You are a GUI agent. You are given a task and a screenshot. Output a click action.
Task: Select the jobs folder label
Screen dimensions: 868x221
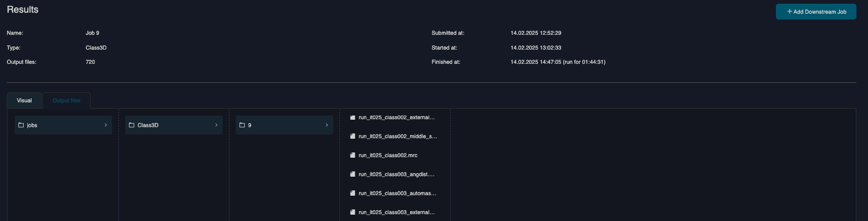coord(32,125)
